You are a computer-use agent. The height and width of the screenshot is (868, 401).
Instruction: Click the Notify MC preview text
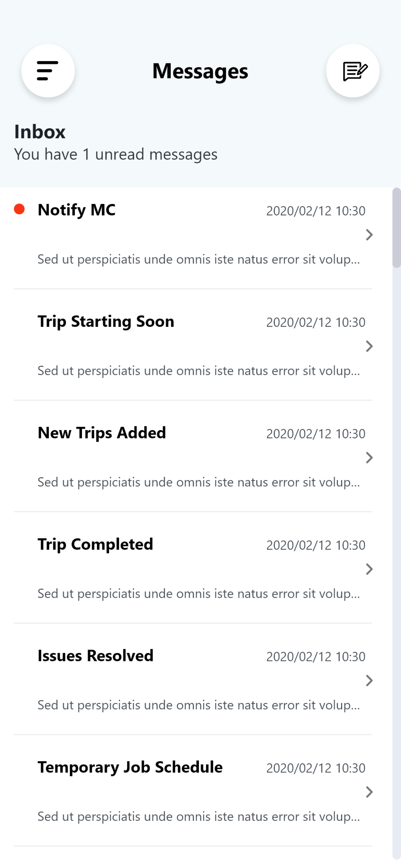click(x=199, y=259)
